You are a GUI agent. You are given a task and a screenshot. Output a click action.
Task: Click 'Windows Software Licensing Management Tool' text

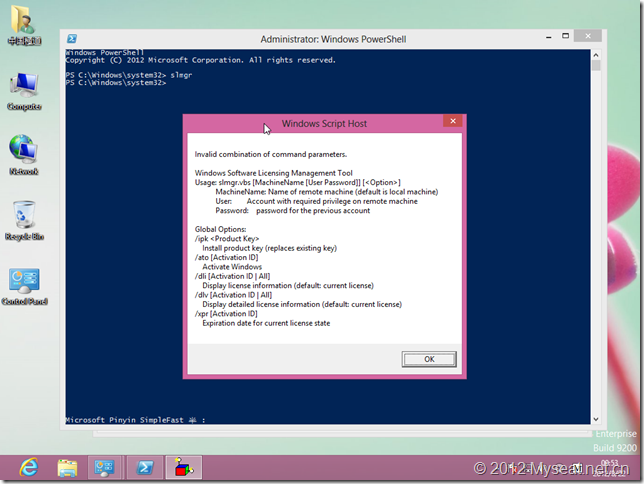coord(274,173)
